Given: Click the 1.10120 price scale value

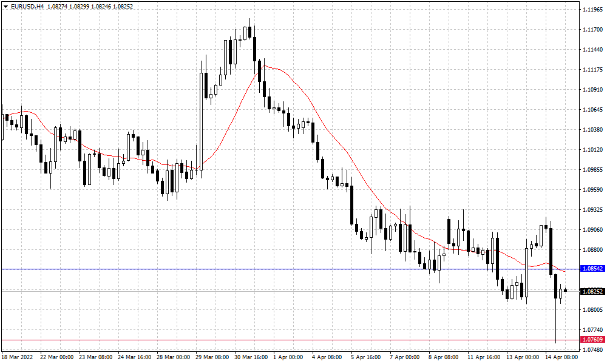Looking at the screenshot, I should 592,150.
